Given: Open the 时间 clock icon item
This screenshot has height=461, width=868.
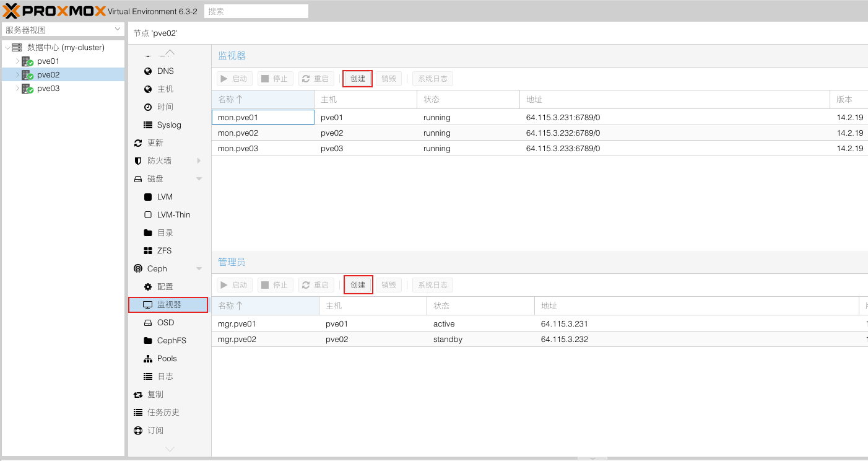Looking at the screenshot, I should 148,107.
